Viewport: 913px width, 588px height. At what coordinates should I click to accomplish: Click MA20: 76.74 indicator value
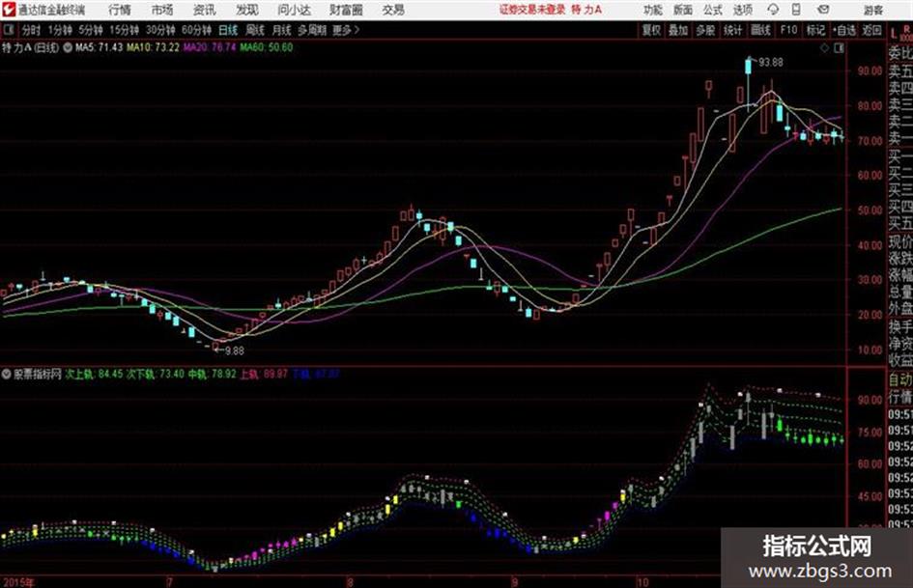tap(210, 47)
